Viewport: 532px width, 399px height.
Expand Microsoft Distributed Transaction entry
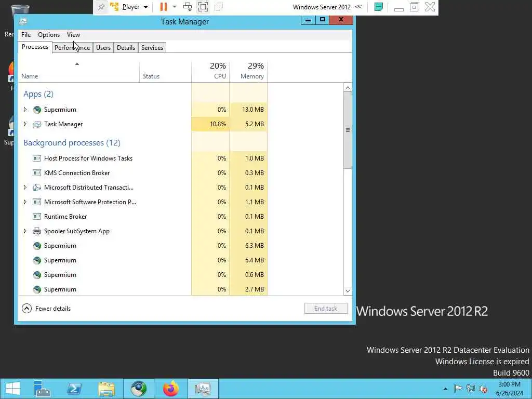pos(25,187)
